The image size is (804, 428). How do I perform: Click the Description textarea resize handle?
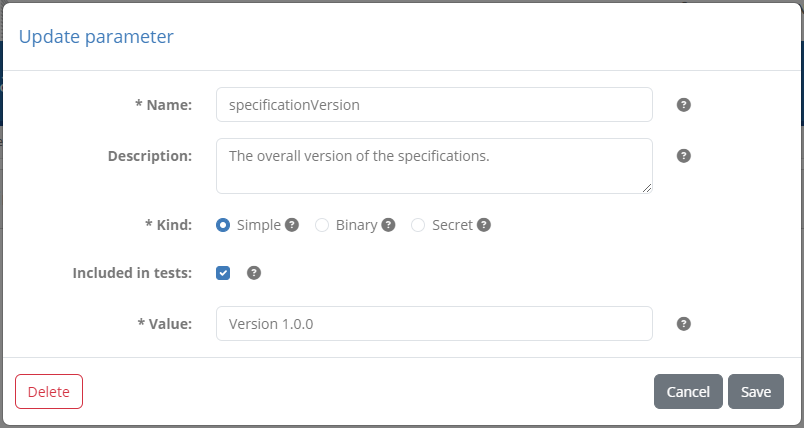tap(647, 188)
